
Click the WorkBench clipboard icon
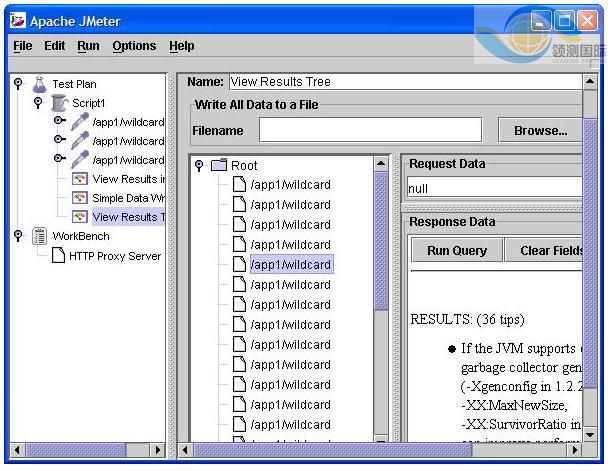point(39,236)
